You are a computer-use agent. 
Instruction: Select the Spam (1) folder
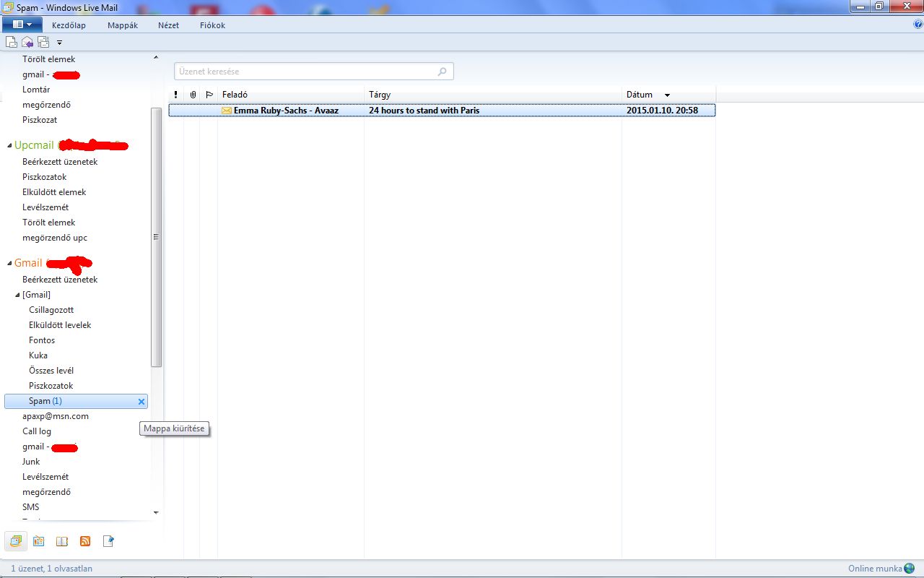(76, 401)
